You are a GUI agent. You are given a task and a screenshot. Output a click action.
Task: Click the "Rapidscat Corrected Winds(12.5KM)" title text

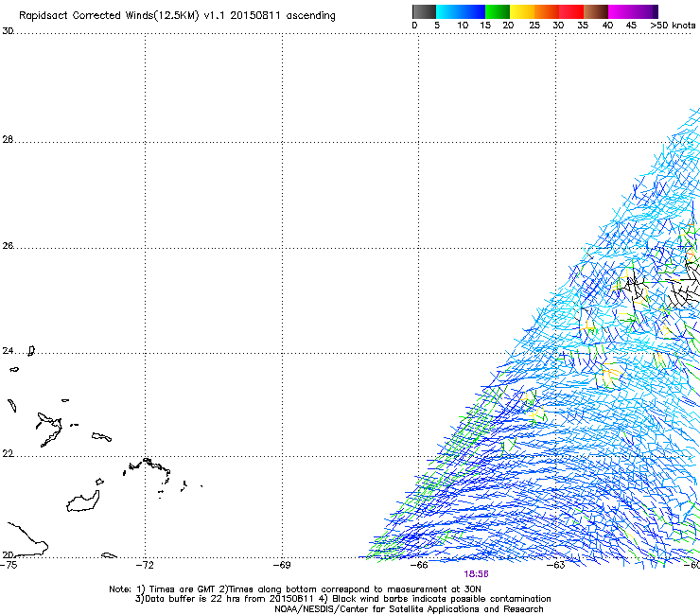coord(109,16)
